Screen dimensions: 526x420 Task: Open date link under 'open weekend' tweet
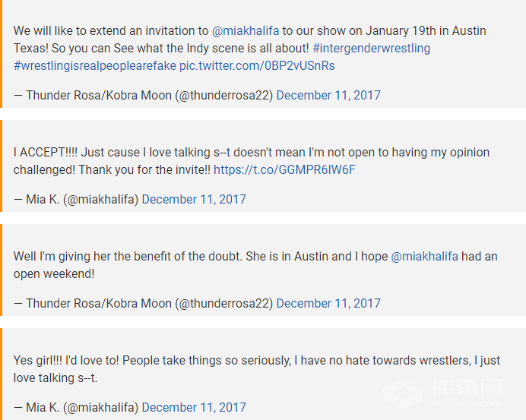[x=328, y=303]
